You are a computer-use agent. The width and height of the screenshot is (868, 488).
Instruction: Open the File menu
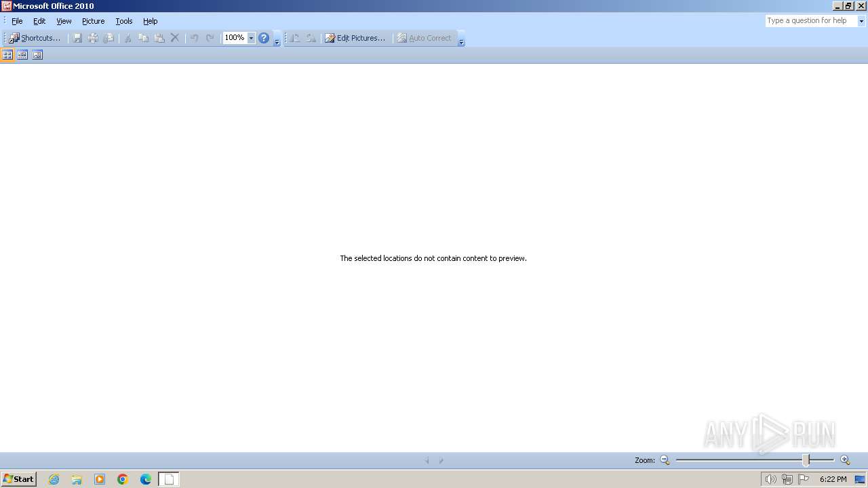17,21
